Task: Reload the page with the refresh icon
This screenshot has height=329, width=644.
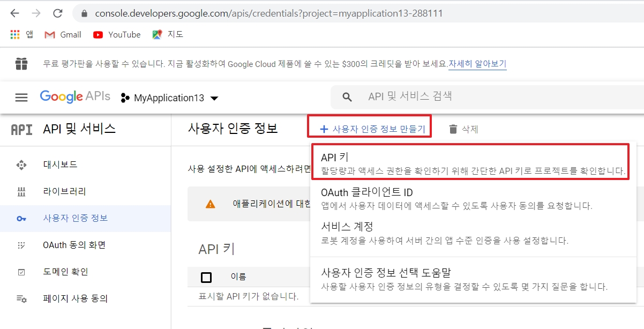Action: coord(58,13)
